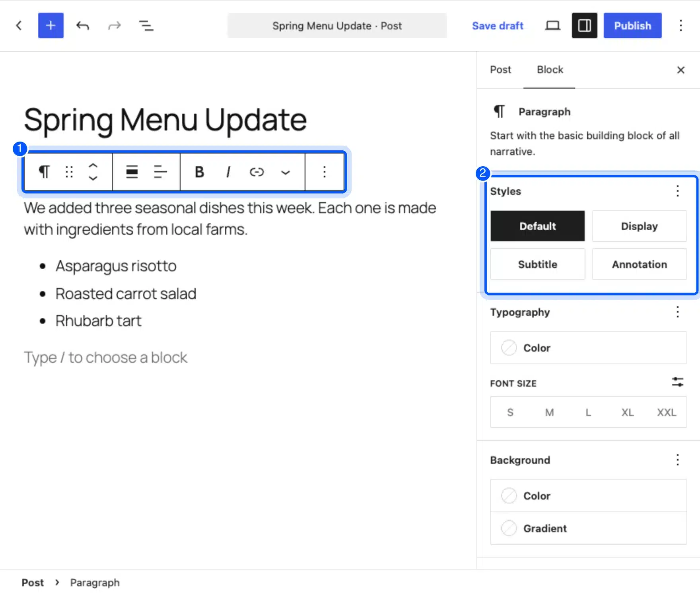Choose font size L
The height and width of the screenshot is (595, 700).
coord(588,412)
